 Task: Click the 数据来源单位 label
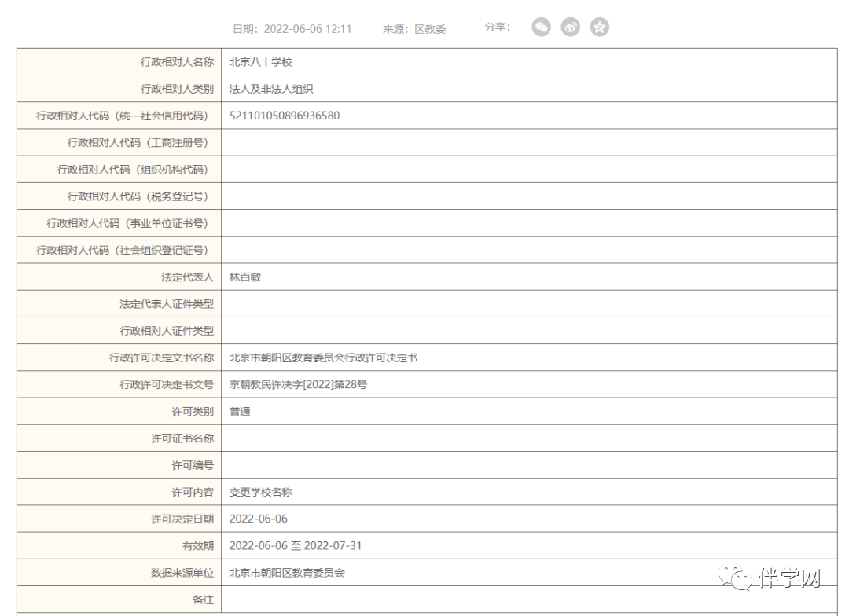pyautogui.click(x=182, y=573)
